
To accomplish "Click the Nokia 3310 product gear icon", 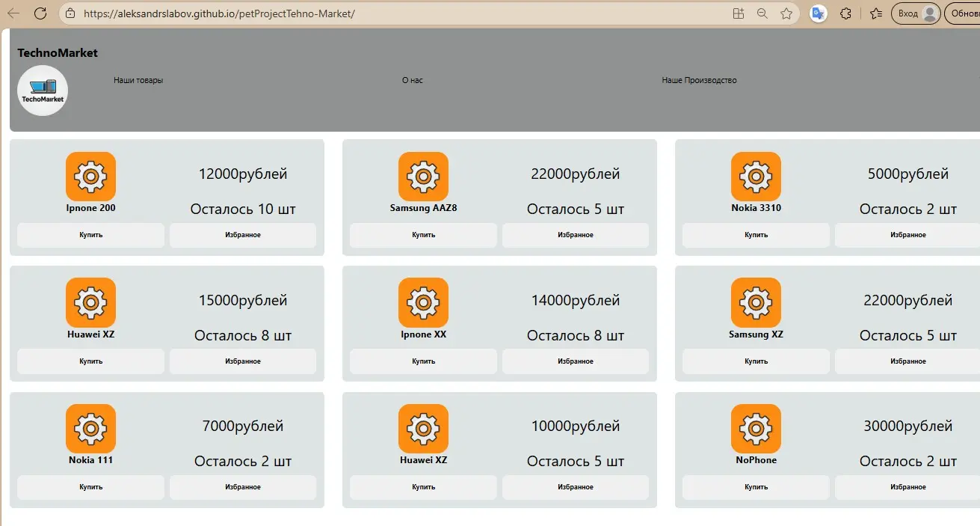I will 756,177.
